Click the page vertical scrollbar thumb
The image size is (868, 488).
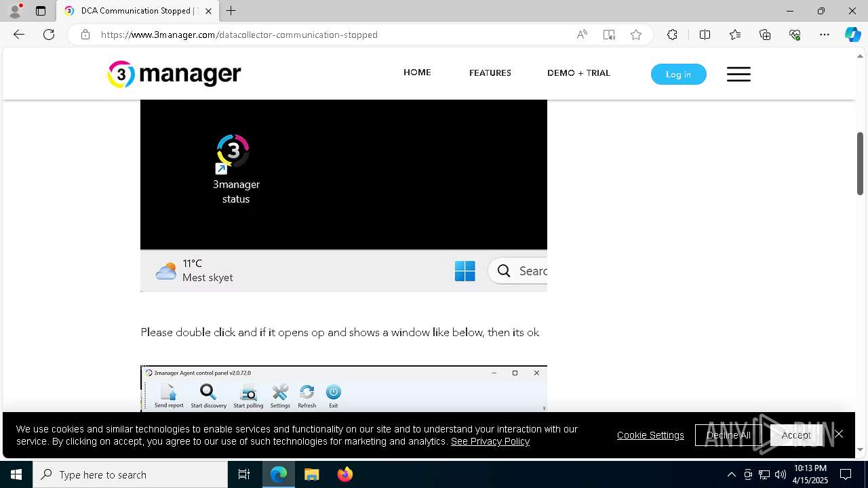[x=861, y=163]
